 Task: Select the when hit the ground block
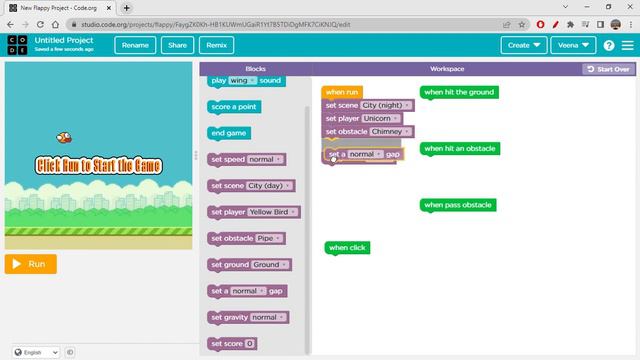[x=459, y=92]
